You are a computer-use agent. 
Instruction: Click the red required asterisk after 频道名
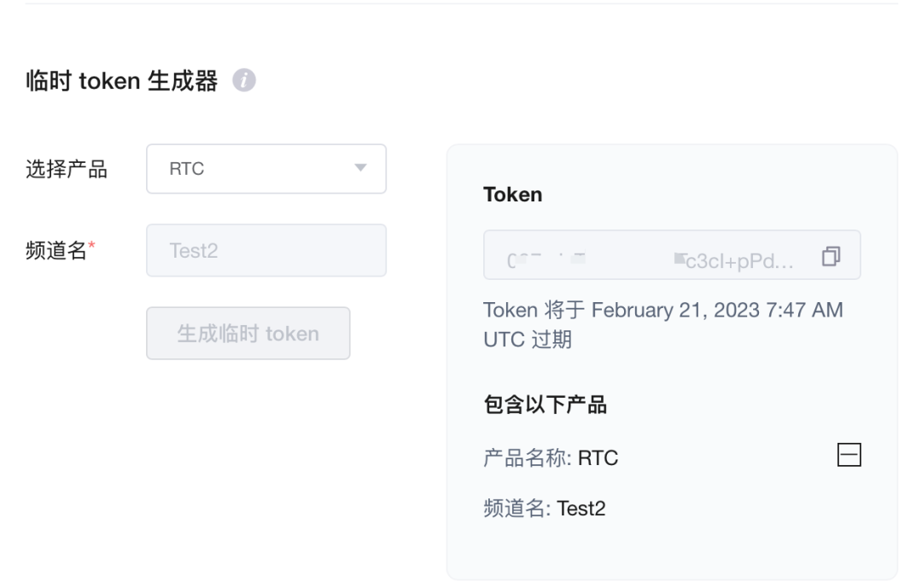click(92, 247)
